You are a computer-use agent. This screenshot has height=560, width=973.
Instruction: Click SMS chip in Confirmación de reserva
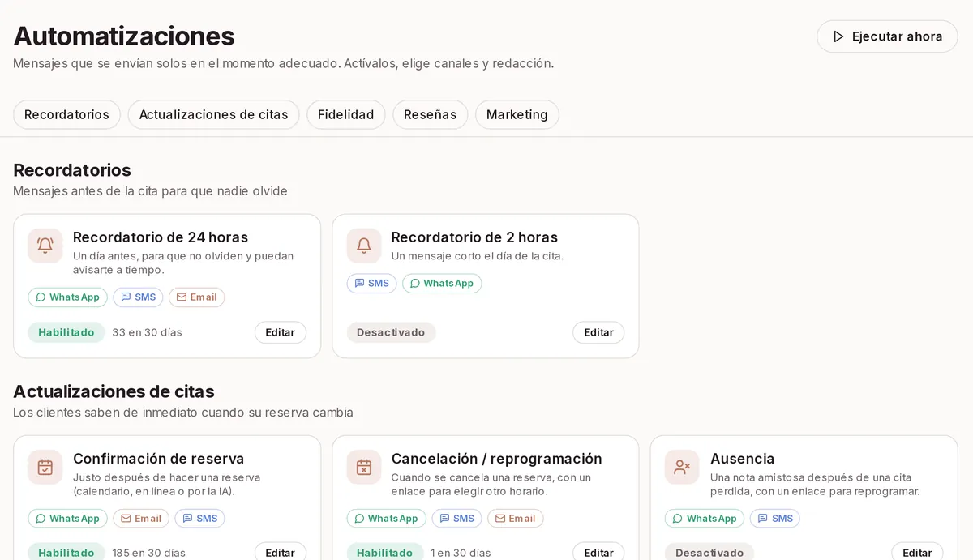[x=199, y=519]
